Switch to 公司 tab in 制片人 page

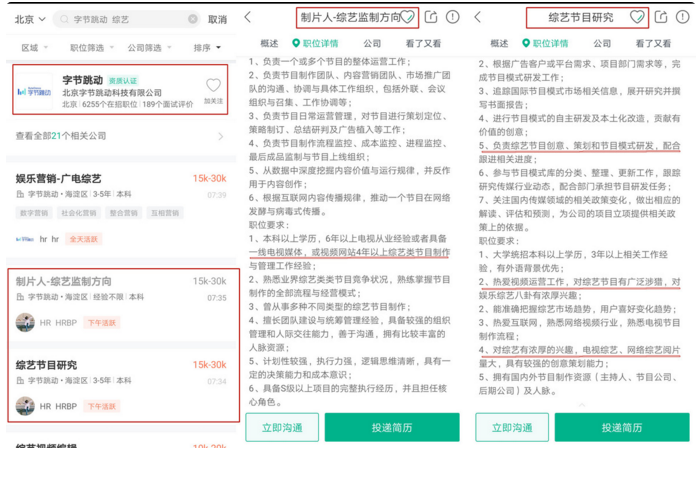click(372, 43)
